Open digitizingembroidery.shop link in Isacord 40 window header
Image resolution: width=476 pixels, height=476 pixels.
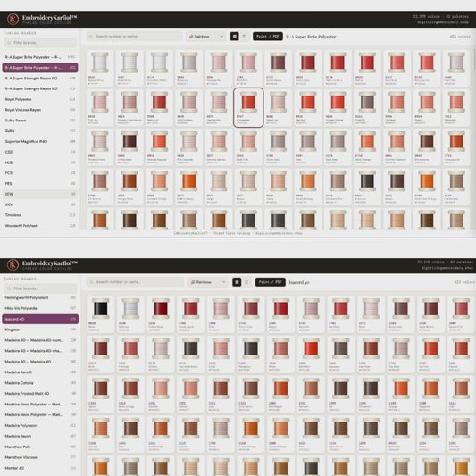tap(447, 268)
